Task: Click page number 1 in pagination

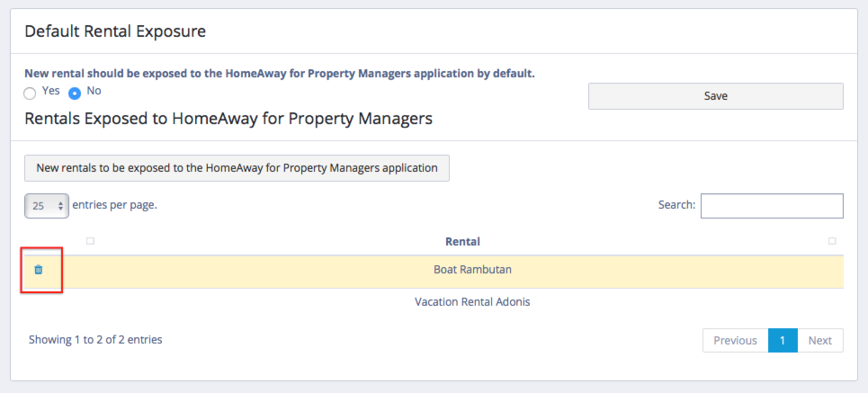Action: [783, 341]
